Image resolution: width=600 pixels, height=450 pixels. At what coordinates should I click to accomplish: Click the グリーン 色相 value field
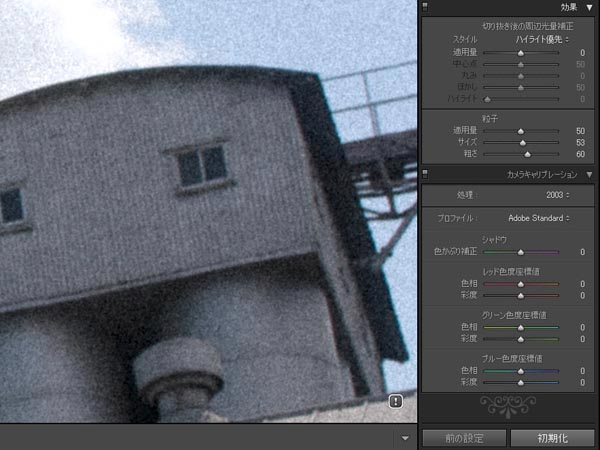pos(582,328)
